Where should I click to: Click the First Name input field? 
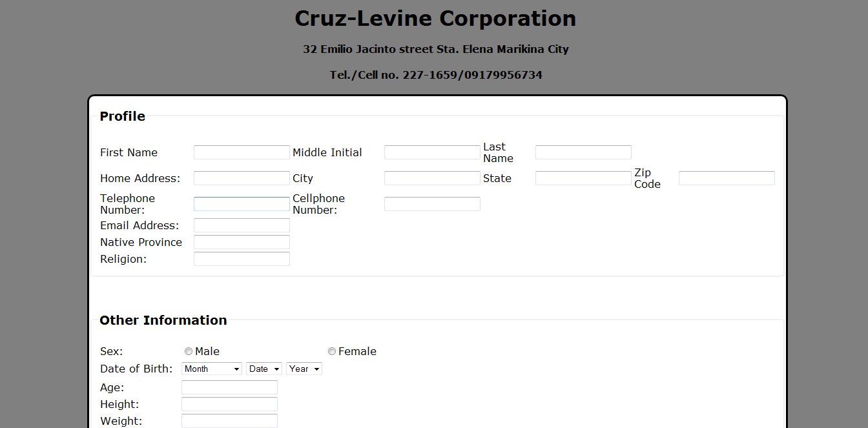(242, 152)
